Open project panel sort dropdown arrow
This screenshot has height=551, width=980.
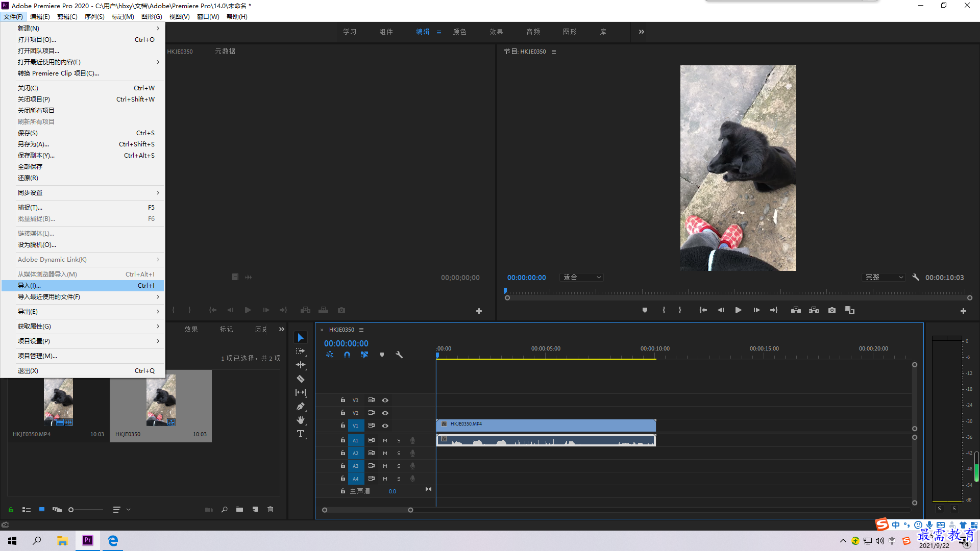click(x=128, y=509)
